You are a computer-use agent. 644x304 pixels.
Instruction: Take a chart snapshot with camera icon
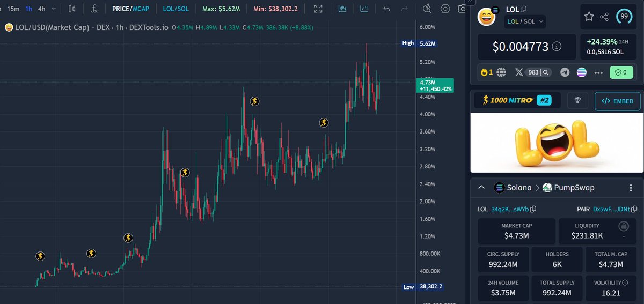point(463,9)
